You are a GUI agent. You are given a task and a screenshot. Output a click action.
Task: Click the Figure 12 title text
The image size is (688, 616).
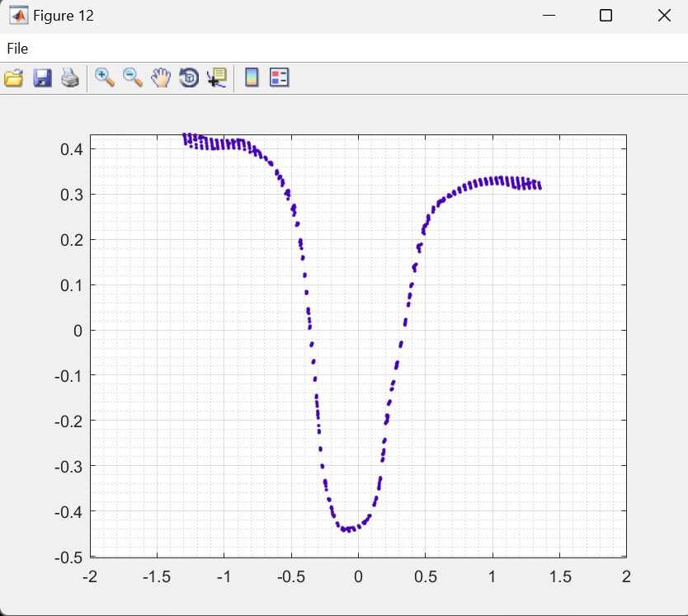[x=63, y=16]
